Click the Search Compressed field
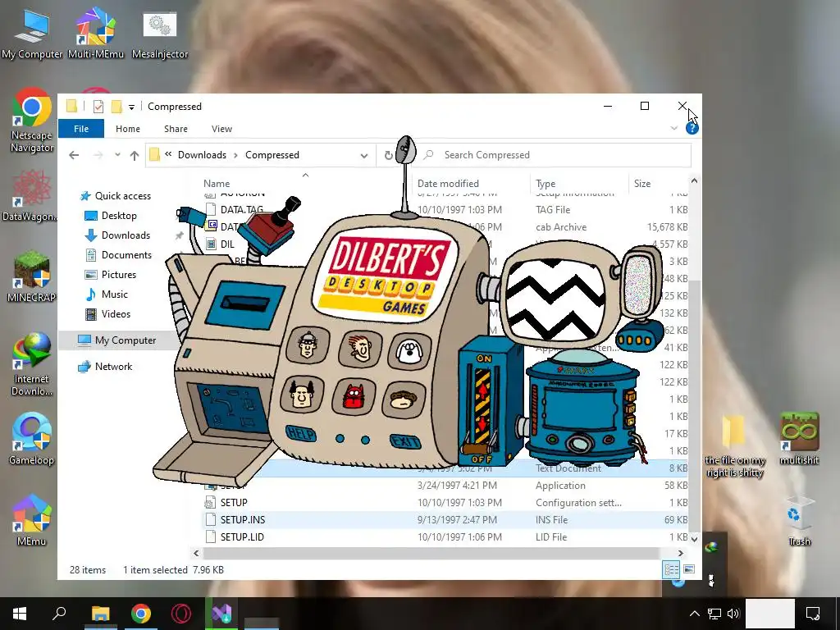This screenshot has height=630, width=840. click(x=555, y=155)
